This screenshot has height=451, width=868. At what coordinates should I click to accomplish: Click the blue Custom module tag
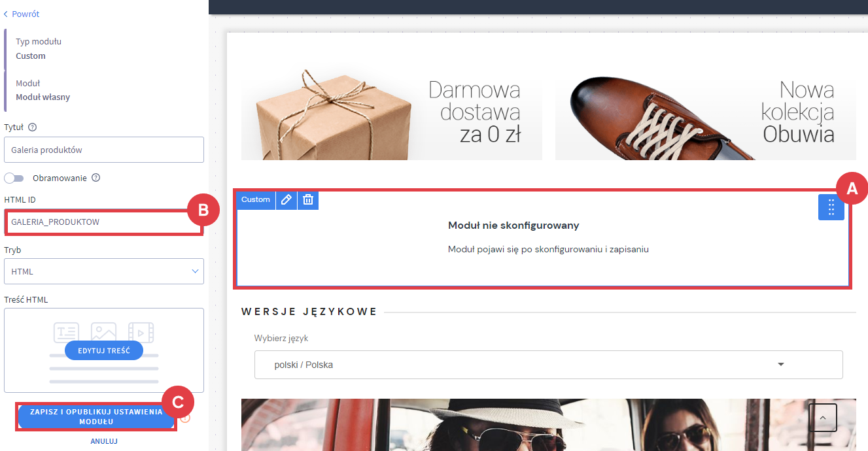[255, 200]
